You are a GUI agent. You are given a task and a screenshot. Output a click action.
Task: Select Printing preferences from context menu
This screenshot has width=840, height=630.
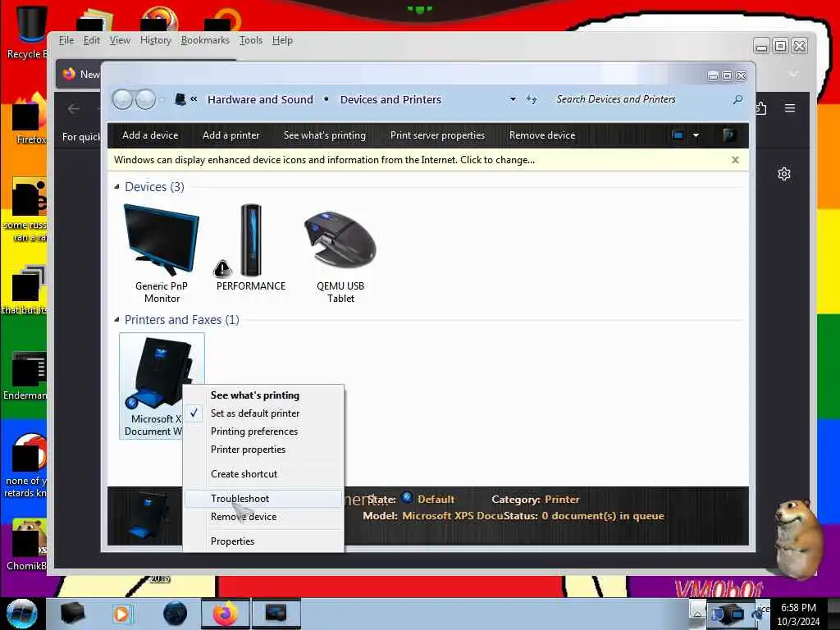pyautogui.click(x=263, y=431)
